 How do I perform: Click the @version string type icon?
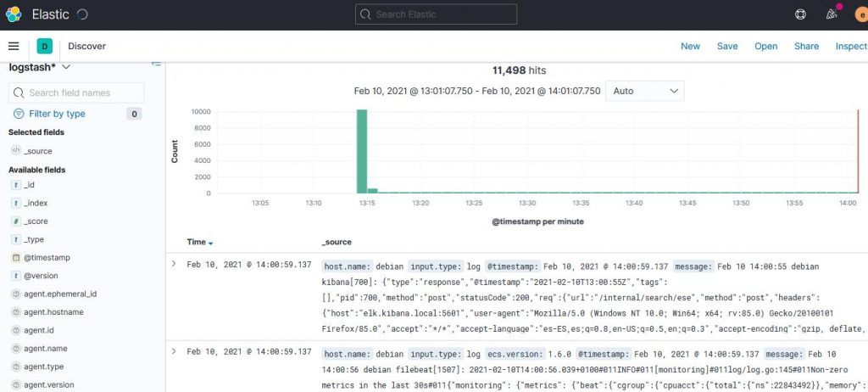pyautogui.click(x=16, y=276)
